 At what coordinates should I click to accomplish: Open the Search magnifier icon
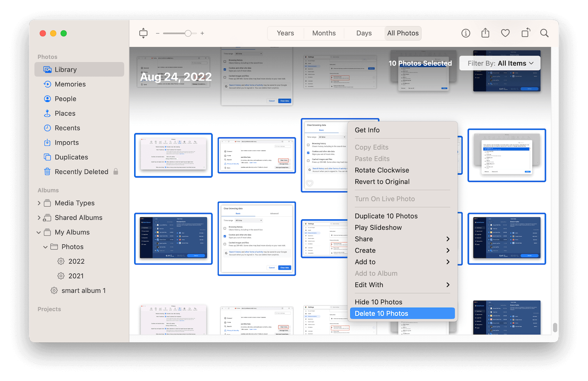pyautogui.click(x=545, y=33)
